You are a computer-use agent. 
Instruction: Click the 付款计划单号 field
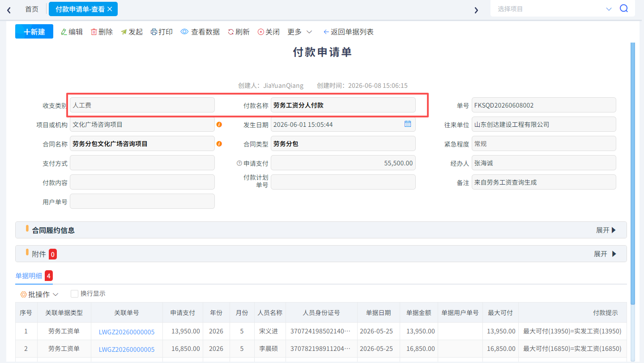343,182
